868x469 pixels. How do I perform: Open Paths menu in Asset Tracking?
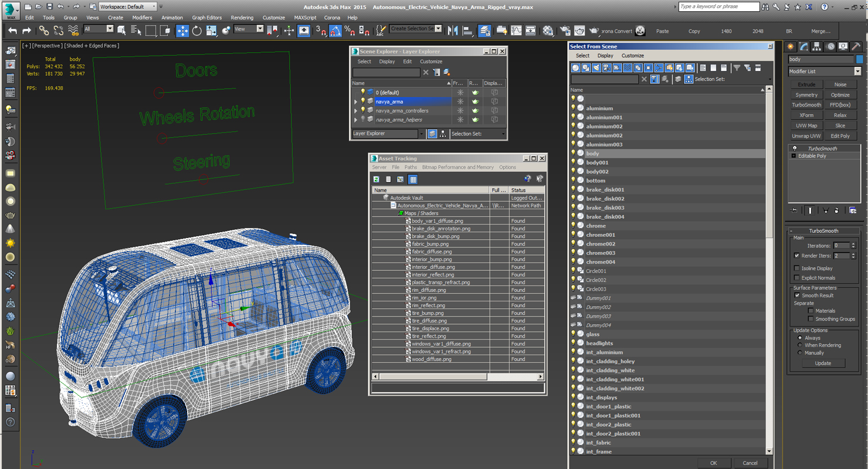coord(411,168)
